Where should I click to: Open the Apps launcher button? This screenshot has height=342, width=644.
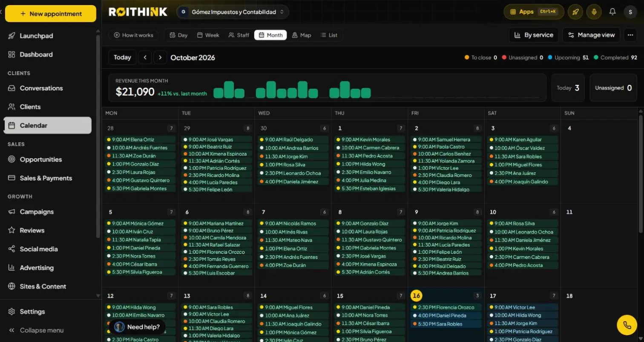tap(534, 12)
